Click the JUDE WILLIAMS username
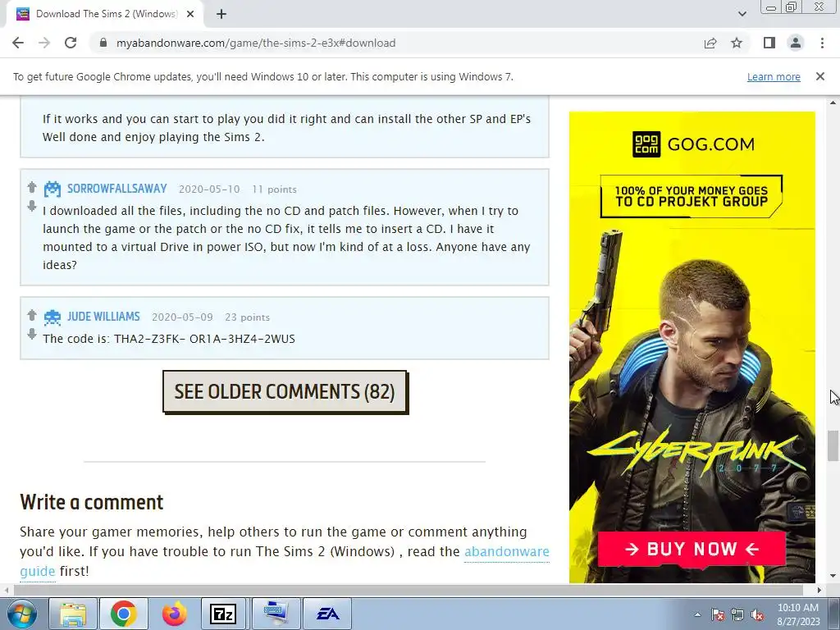This screenshot has width=840, height=630. point(103,317)
